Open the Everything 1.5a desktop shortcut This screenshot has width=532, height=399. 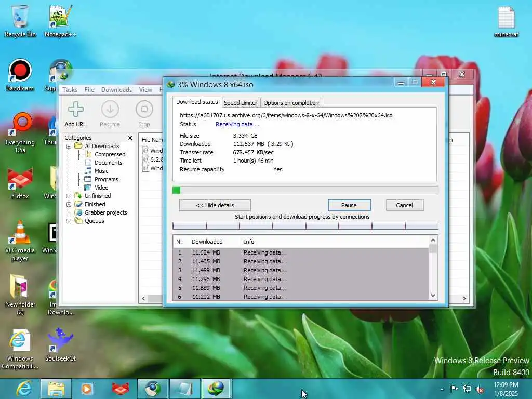tap(20, 133)
